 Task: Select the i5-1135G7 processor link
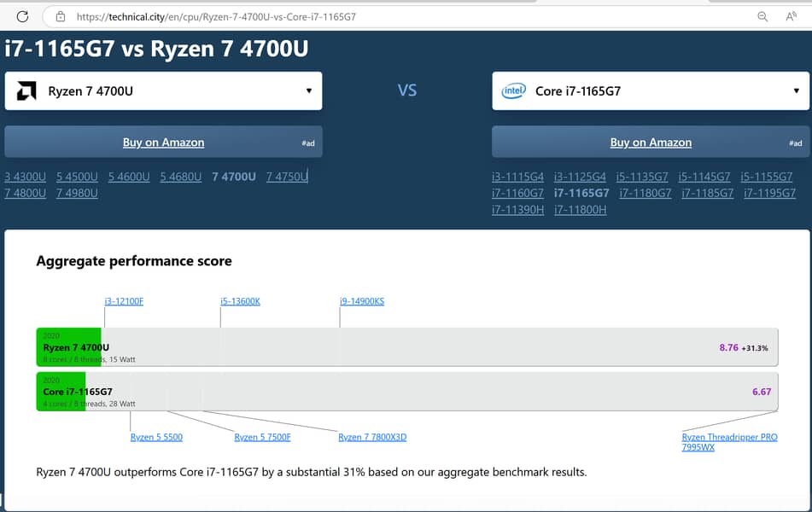pos(642,177)
